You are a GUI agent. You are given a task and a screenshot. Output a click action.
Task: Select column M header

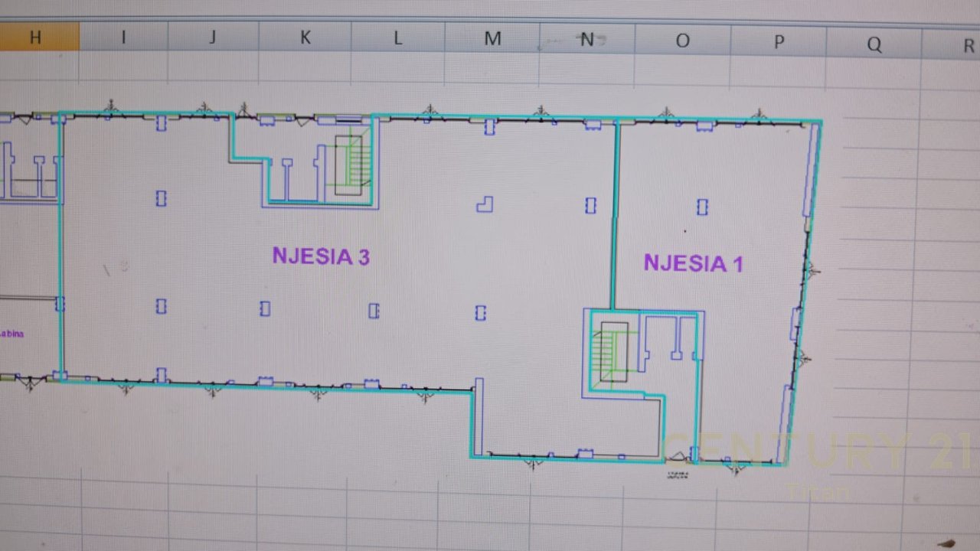pos(492,39)
